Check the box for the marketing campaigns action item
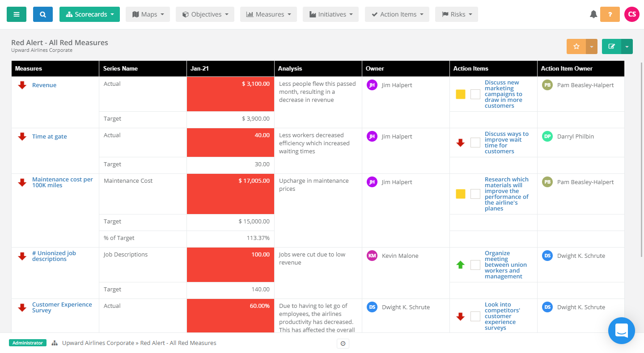 [475, 94]
